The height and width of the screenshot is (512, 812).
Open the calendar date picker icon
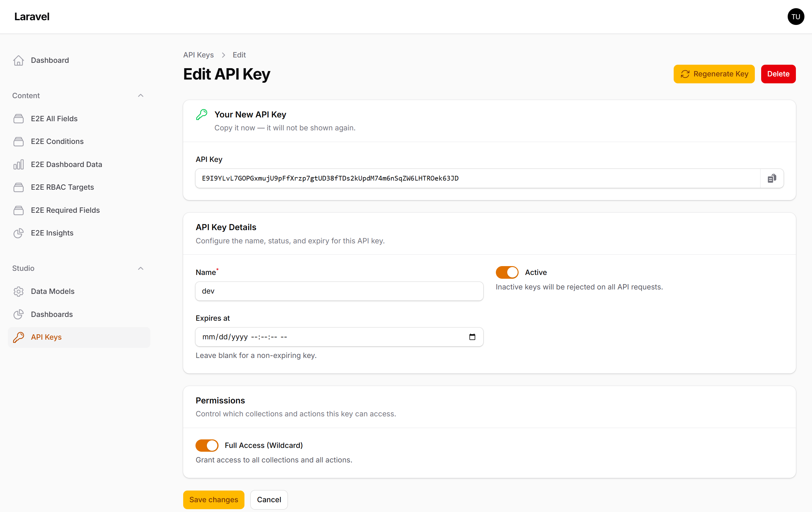point(472,337)
